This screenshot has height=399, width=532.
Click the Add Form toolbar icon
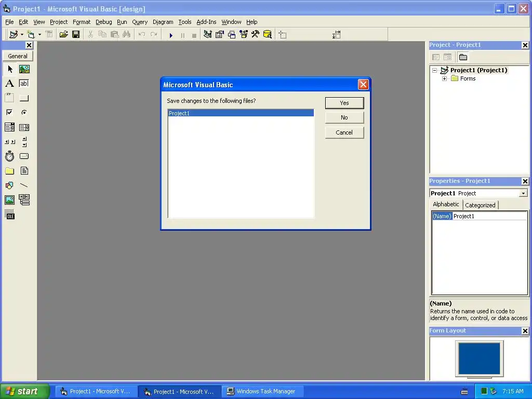31,34
